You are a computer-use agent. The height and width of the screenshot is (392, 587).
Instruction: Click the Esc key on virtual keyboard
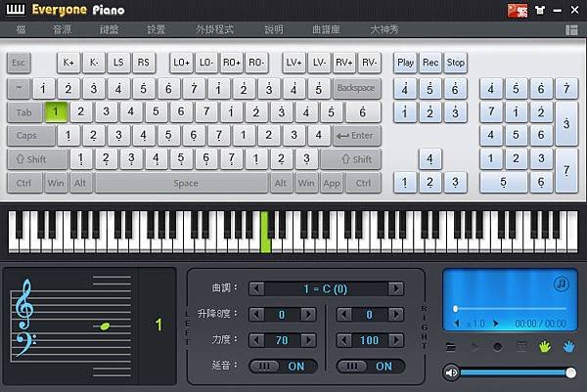(19, 63)
